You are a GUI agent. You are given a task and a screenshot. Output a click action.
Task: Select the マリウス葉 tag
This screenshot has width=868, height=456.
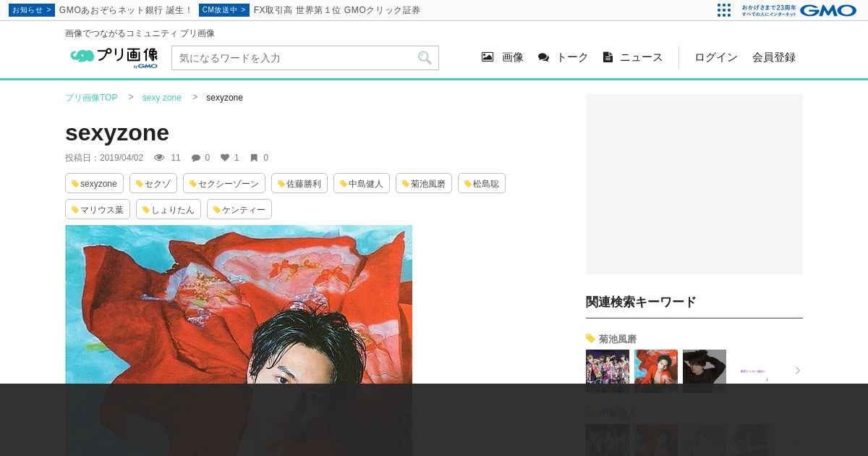click(98, 209)
